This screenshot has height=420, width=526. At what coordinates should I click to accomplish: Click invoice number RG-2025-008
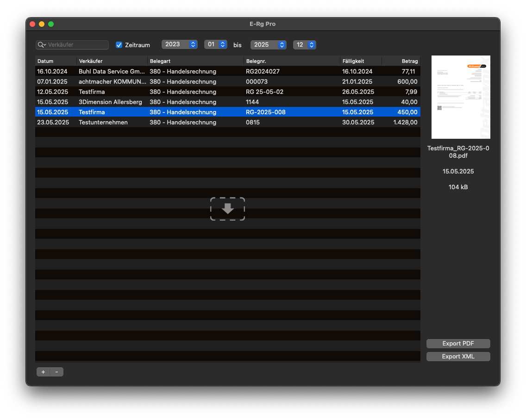point(266,112)
